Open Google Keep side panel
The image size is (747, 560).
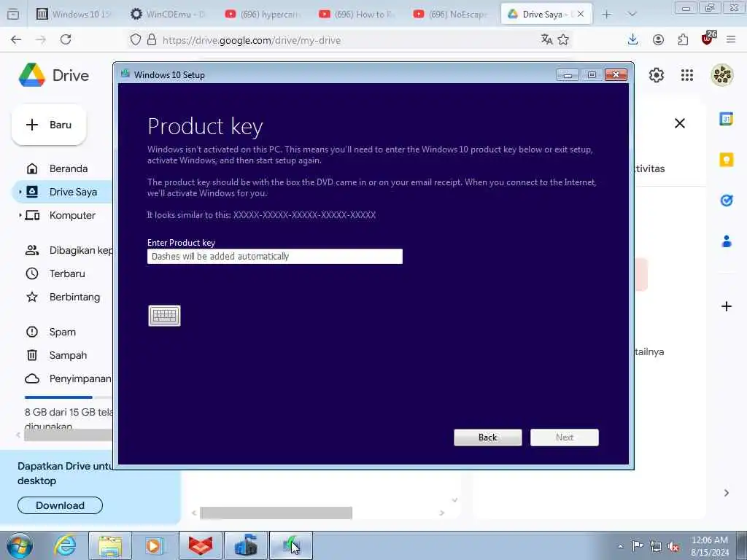tap(726, 160)
